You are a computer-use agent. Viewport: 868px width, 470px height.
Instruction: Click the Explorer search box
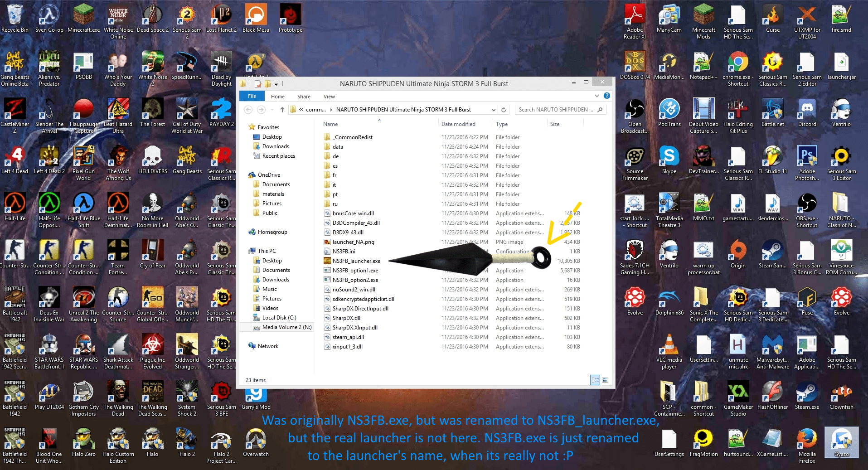coord(560,110)
